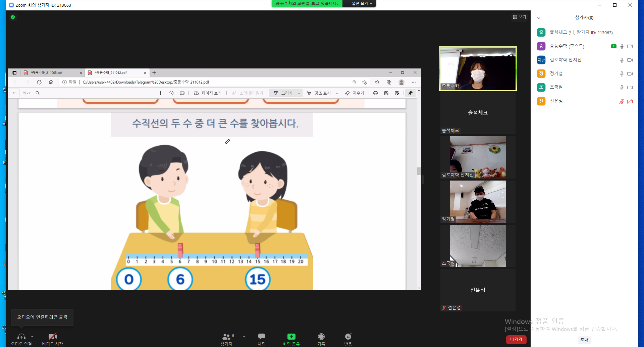Open 페이지 보기 page view menu

208,93
